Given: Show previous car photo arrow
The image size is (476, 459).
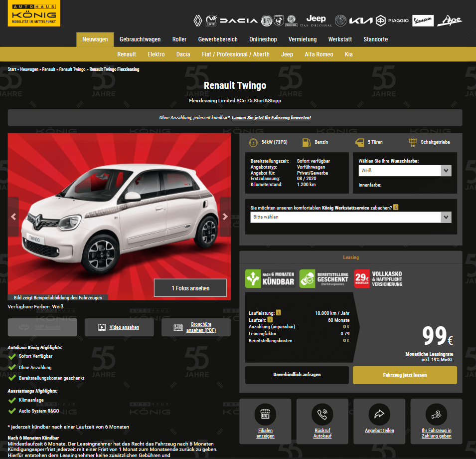Looking at the screenshot, I should pyautogui.click(x=13, y=217).
